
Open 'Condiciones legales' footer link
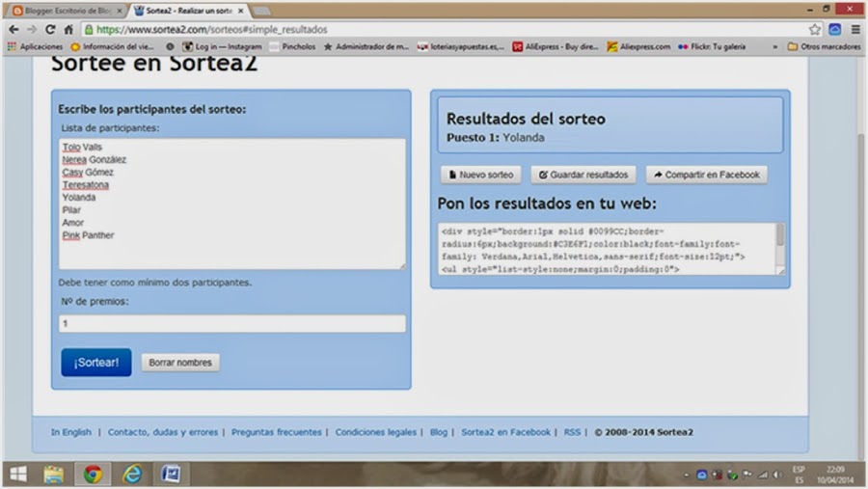(375, 432)
